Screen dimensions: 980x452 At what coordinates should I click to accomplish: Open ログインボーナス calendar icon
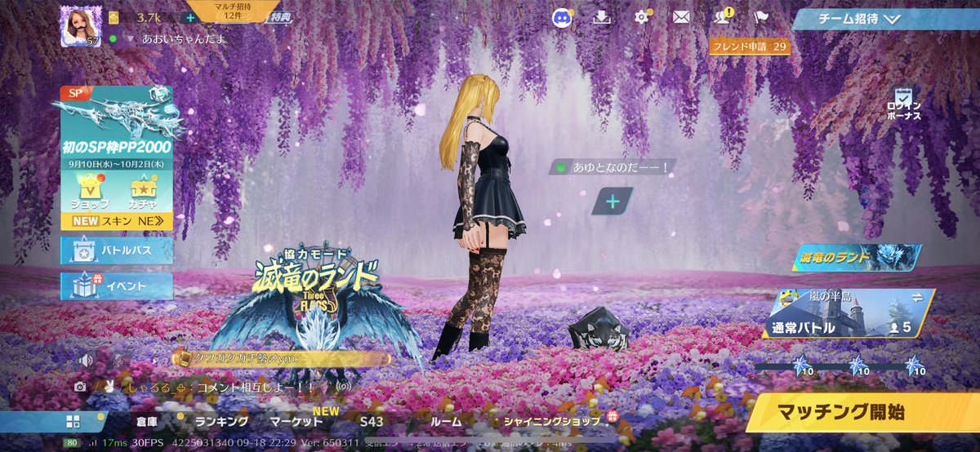coord(904,104)
